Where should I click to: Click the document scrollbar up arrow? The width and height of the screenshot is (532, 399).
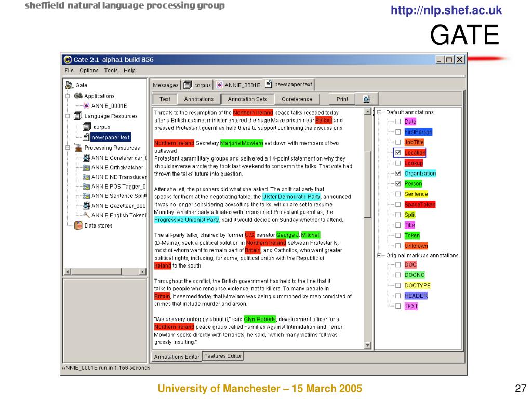point(367,111)
